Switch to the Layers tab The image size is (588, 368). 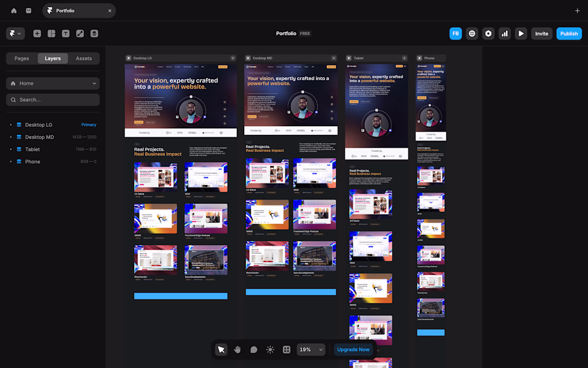52,58
